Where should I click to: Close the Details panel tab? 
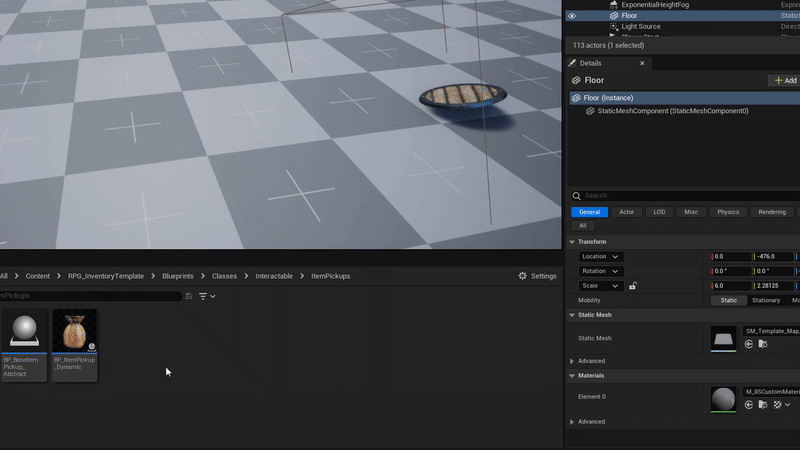[643, 63]
